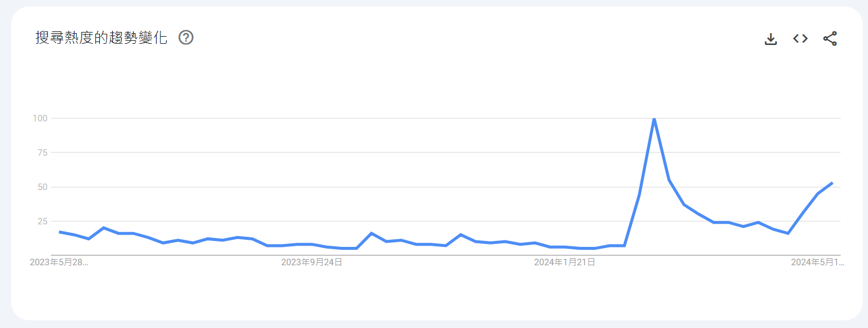This screenshot has height=328, width=868.
Task: Click the small bump on the line after 2023年9月24日
Action: click(371, 233)
